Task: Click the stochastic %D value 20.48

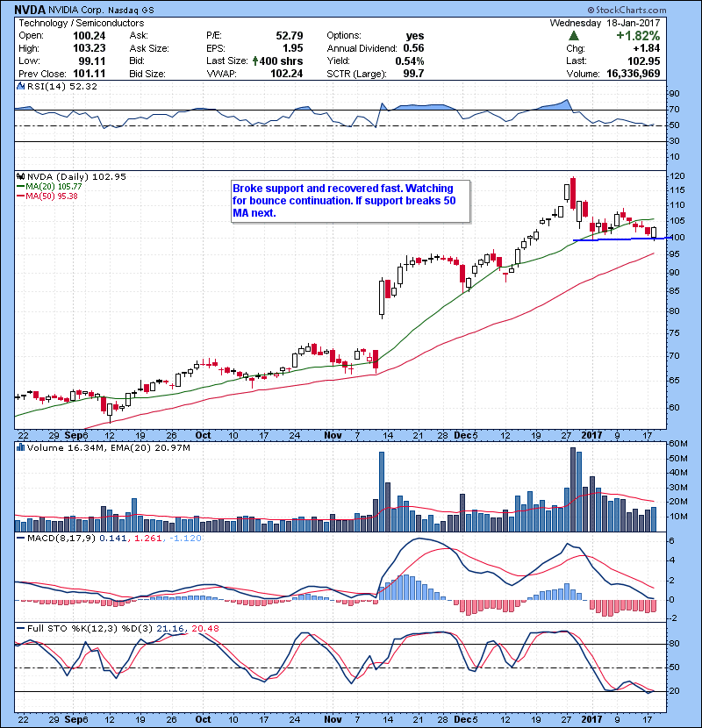Action: (204, 628)
